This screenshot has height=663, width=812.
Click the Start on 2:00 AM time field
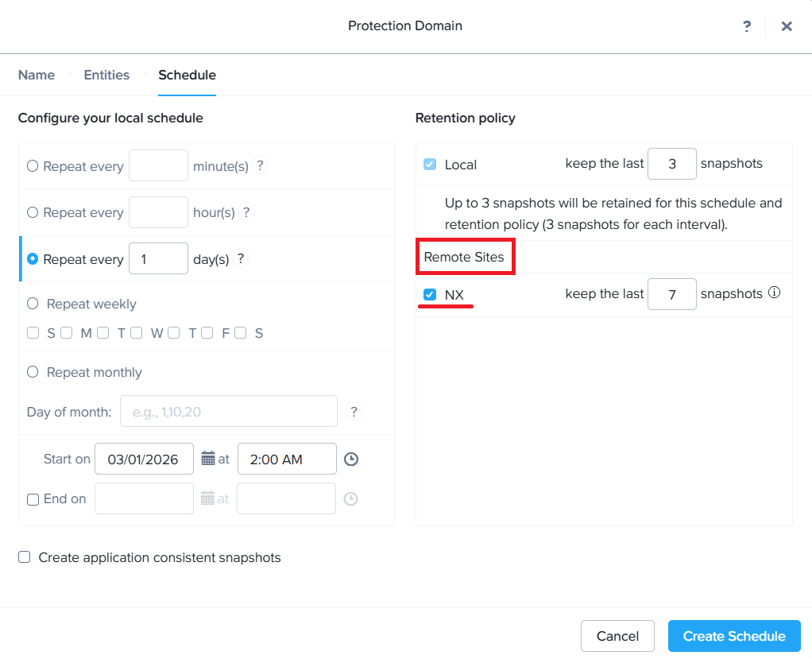pos(287,459)
